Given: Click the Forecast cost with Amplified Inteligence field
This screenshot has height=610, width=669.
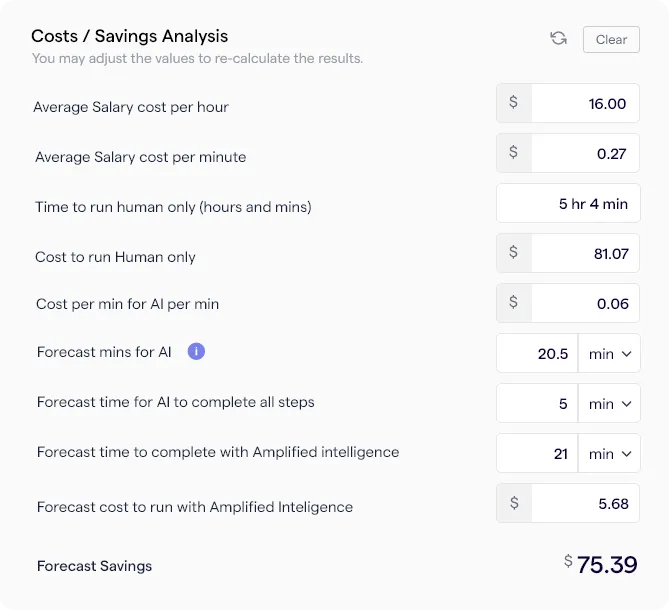Looking at the screenshot, I should coord(585,503).
